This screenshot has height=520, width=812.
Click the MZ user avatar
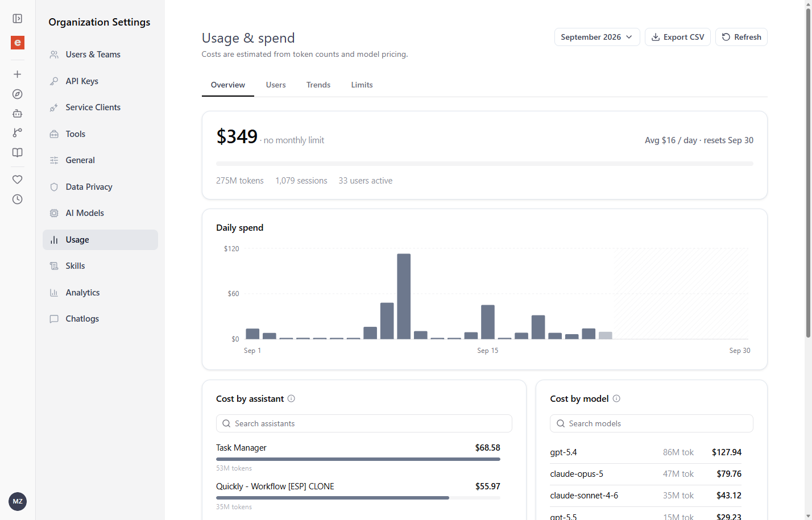(18, 501)
